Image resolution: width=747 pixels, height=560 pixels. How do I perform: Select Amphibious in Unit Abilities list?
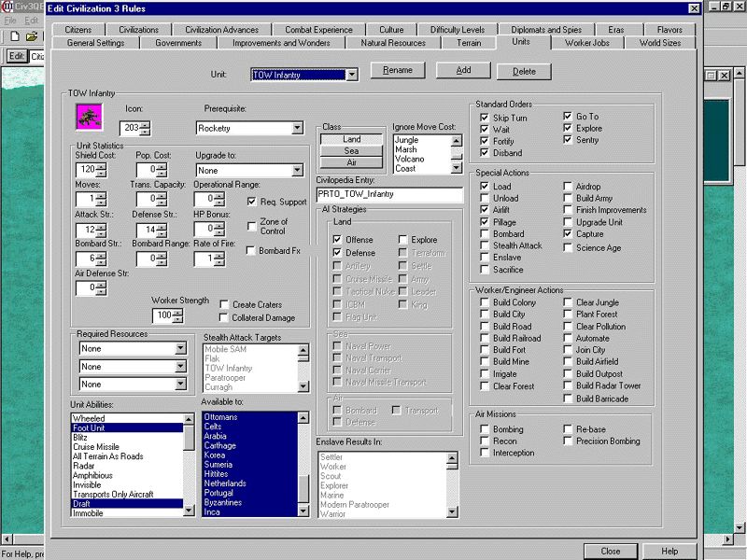[93, 475]
